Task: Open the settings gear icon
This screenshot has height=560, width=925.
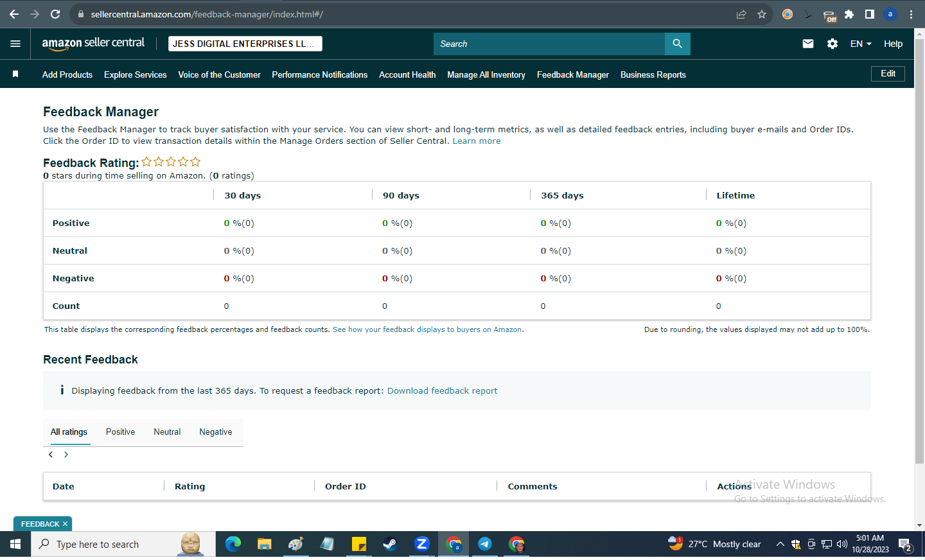Action: [833, 44]
